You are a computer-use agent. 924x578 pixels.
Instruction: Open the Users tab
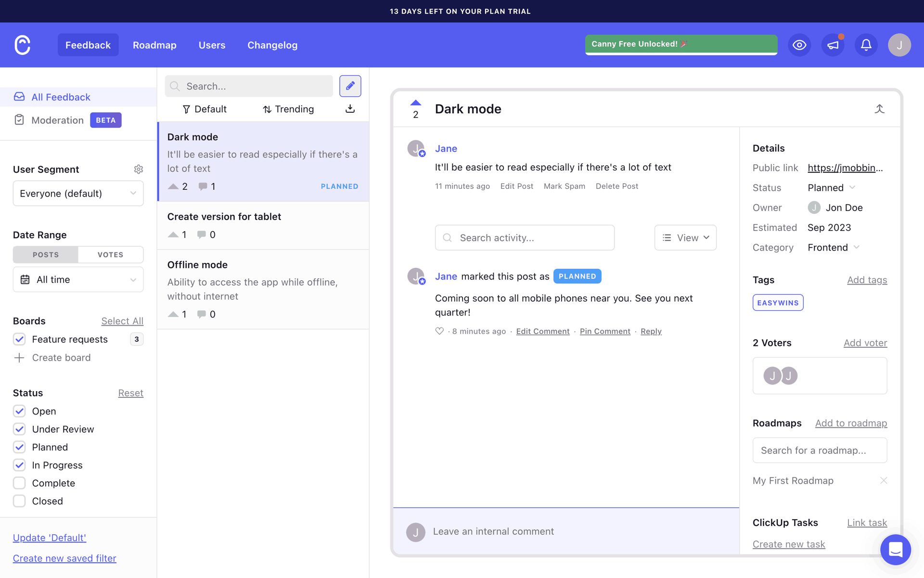(x=212, y=45)
